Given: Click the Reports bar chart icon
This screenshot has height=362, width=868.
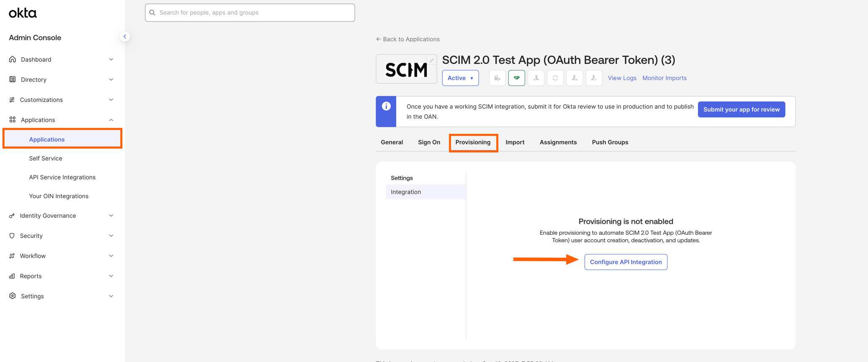Looking at the screenshot, I should click(x=12, y=276).
